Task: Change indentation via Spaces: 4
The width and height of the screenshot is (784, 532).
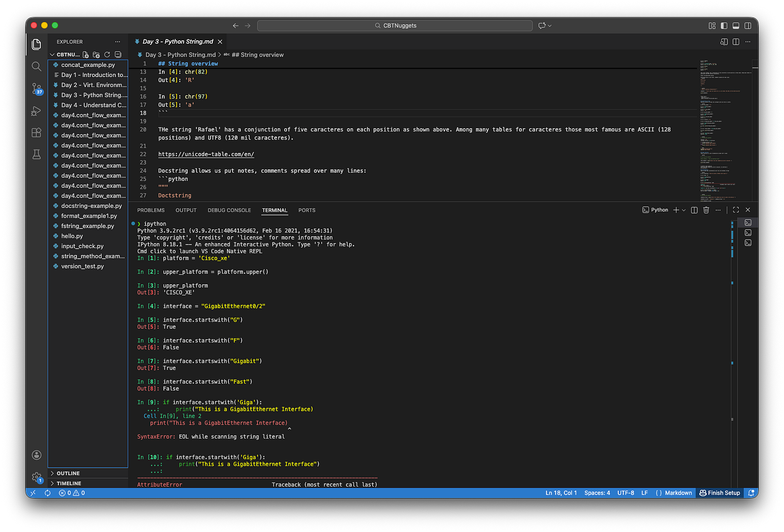Action: tap(597, 493)
